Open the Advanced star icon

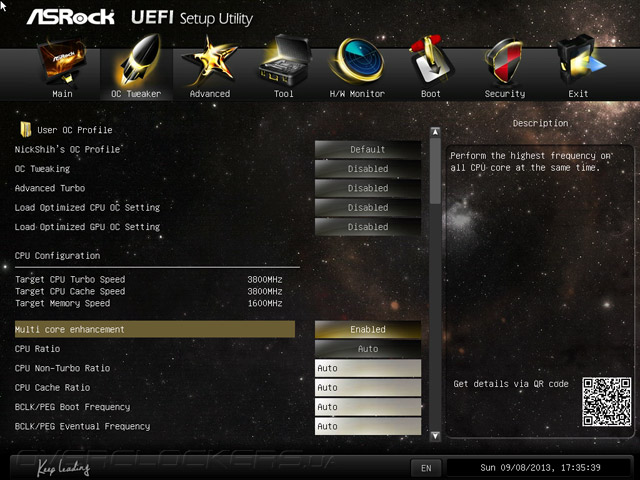[x=210, y=61]
